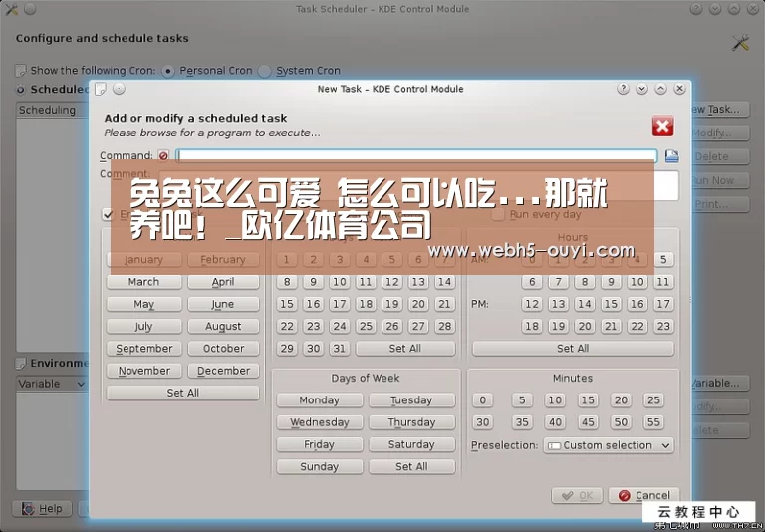
Task: Toggle the November month button
Action: pos(143,371)
